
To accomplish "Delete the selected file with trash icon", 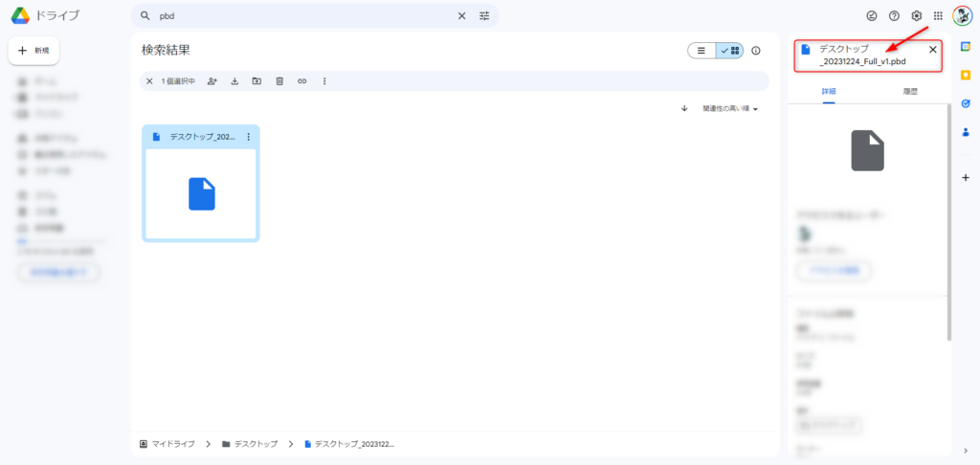I will tap(279, 81).
